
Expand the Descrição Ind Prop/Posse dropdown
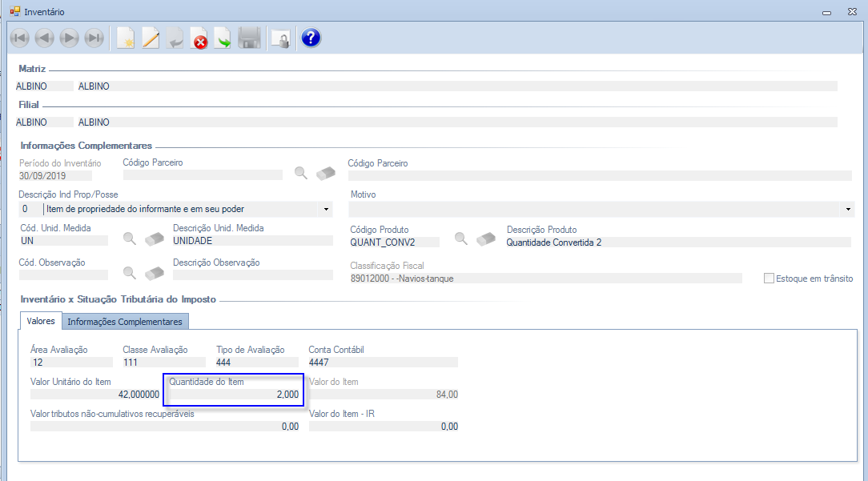(326, 209)
